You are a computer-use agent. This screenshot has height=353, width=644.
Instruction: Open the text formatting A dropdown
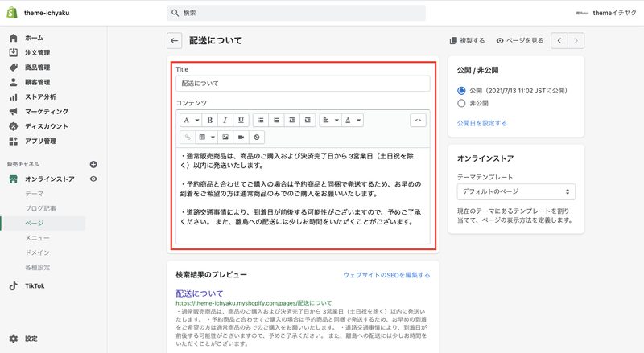click(191, 121)
